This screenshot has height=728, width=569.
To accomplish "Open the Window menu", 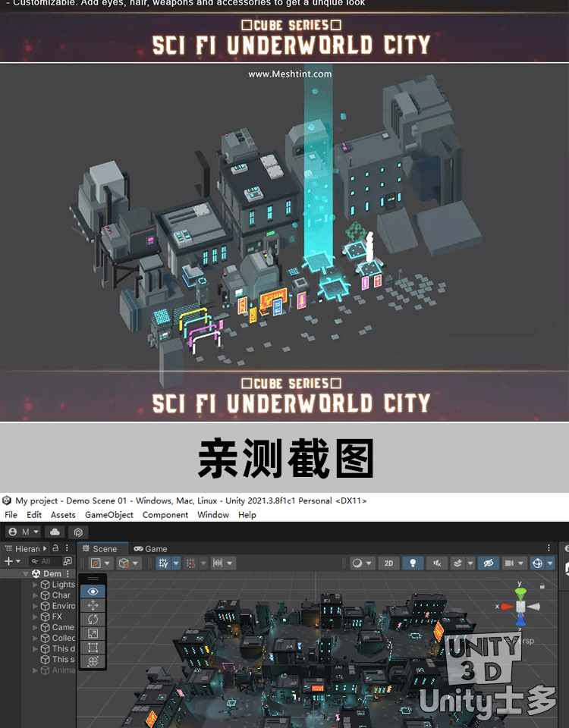I will click(x=213, y=515).
